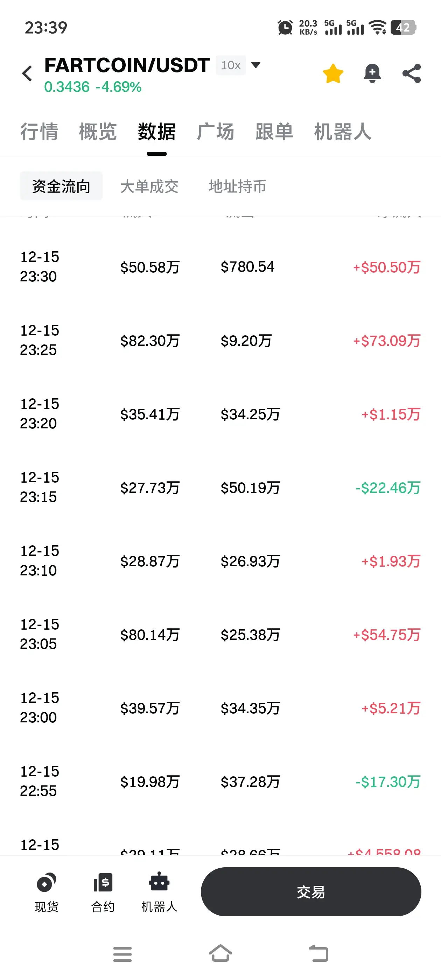This screenshot has height=980, width=441.
Task: Tap the 12-15 23:25 fund flow row
Action: 220,341
